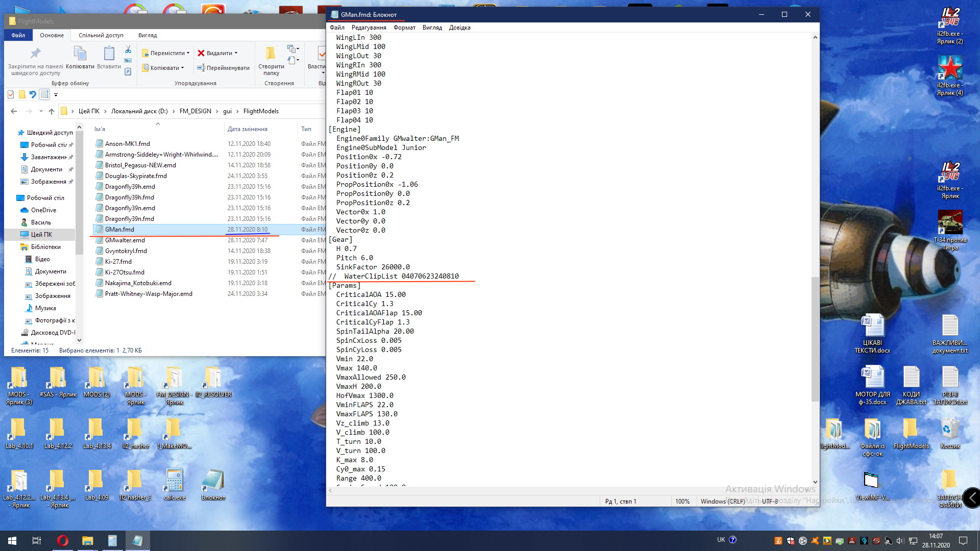Click the scissors Cut icon in the ribbon
The width and height of the screenshot is (980, 551).
point(128,49)
